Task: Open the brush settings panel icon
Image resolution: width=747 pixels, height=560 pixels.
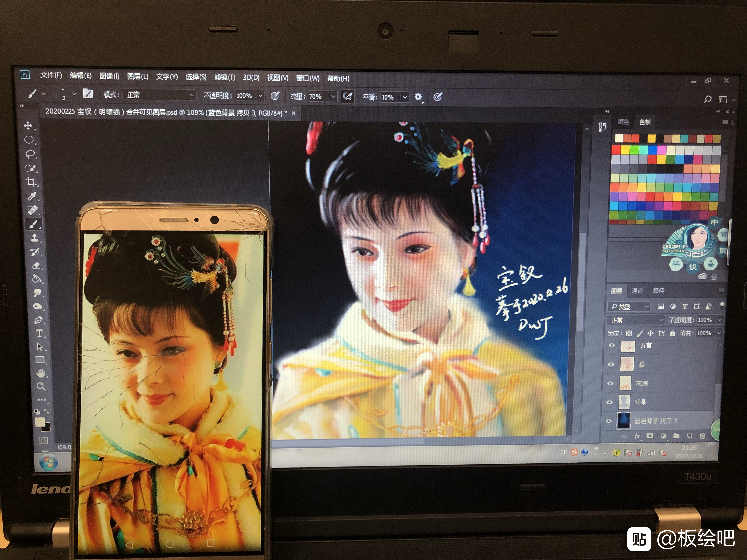Action: tap(88, 94)
